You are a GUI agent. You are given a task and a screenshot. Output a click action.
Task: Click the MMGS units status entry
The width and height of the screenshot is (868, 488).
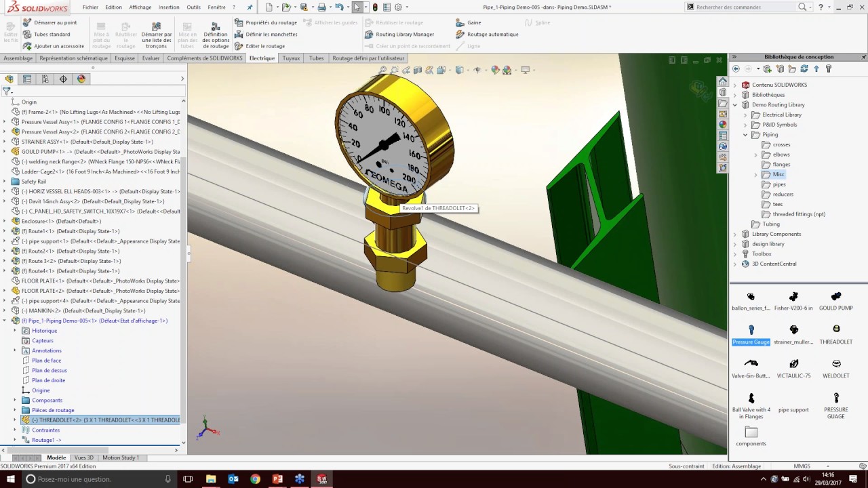pyautogui.click(x=802, y=466)
